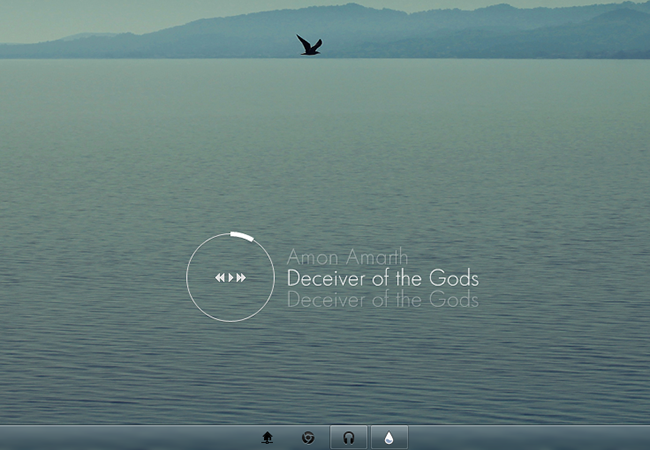Skip to the previous track in player widget
Viewport: 650px width, 450px height.
[220, 278]
